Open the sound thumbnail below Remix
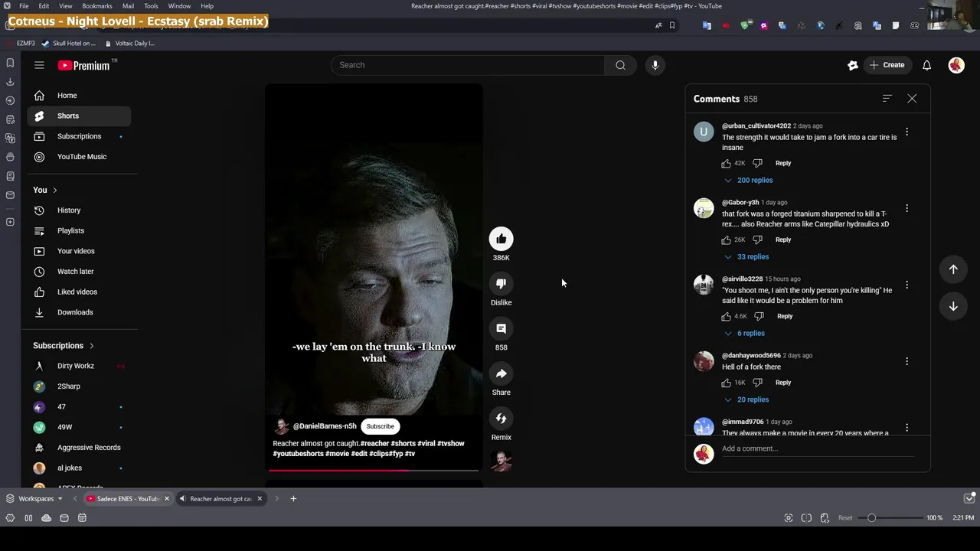This screenshot has width=980, height=551. coord(501,461)
